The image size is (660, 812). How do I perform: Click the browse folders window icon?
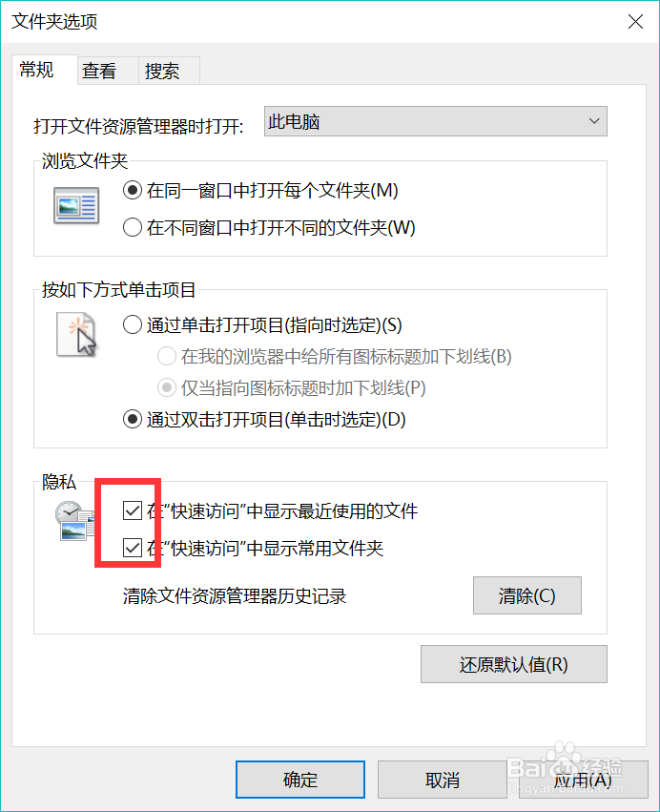(x=76, y=205)
